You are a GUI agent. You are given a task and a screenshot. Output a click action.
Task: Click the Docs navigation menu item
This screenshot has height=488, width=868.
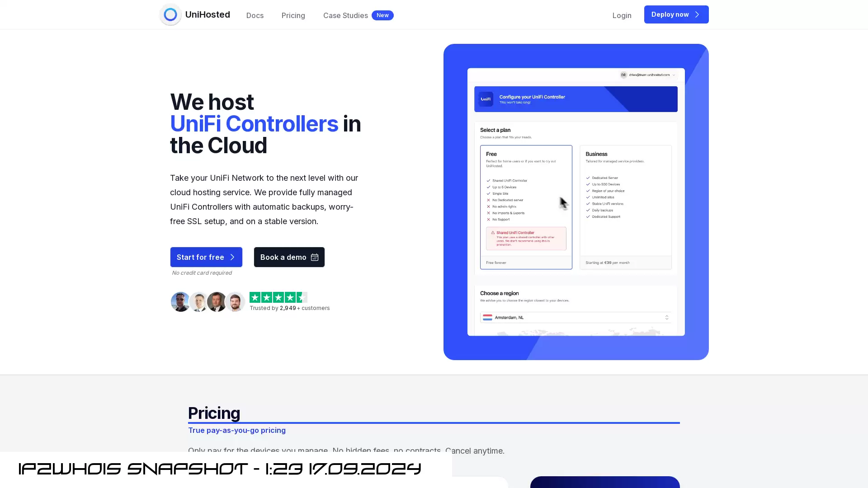[x=255, y=15]
